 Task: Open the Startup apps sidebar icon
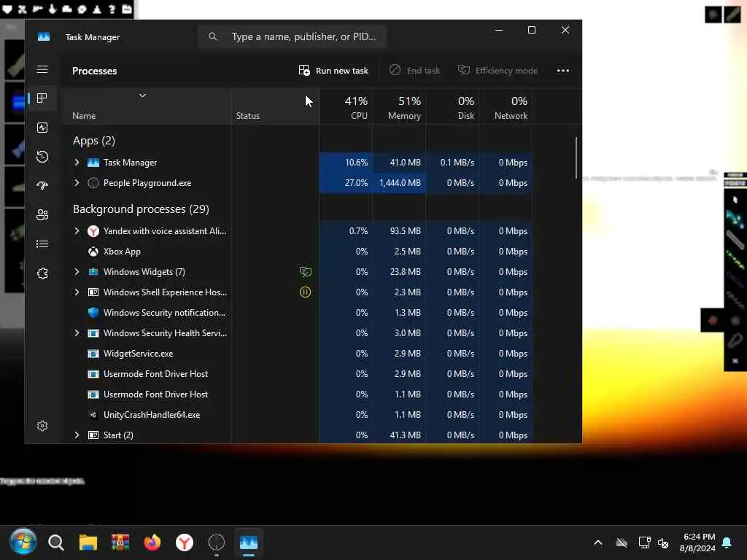pyautogui.click(x=42, y=186)
